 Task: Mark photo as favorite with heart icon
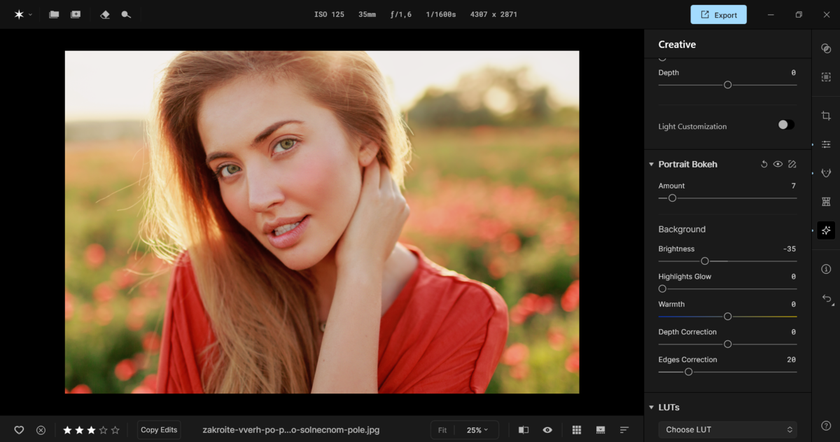pyautogui.click(x=19, y=430)
